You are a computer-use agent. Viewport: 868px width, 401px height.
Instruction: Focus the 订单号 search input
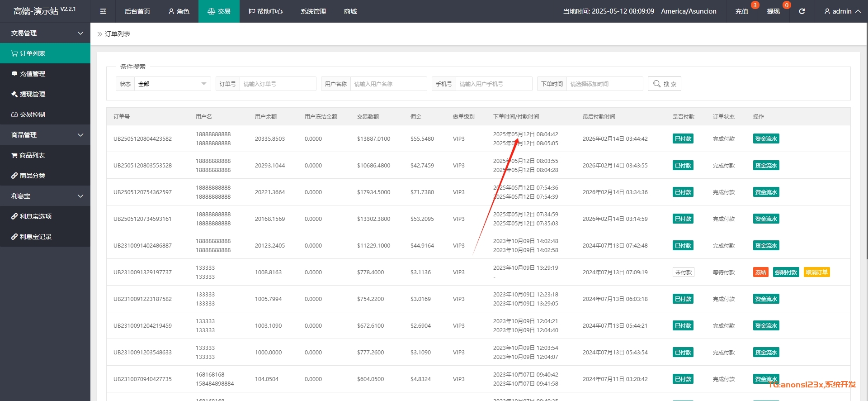pos(278,84)
